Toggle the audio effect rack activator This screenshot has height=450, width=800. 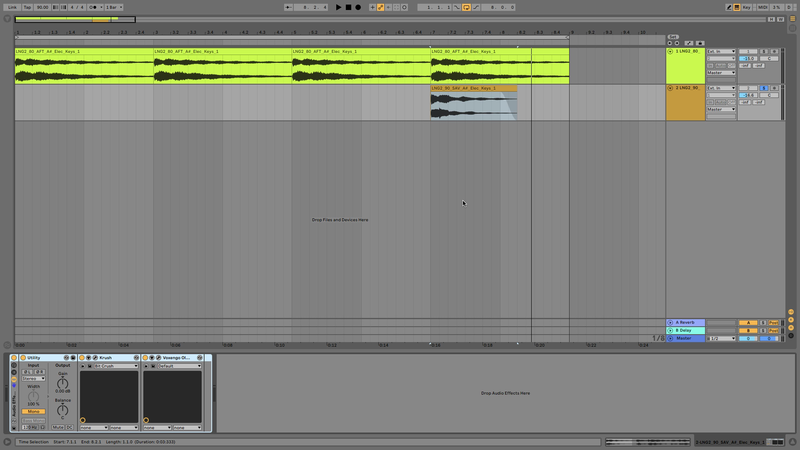(x=14, y=358)
